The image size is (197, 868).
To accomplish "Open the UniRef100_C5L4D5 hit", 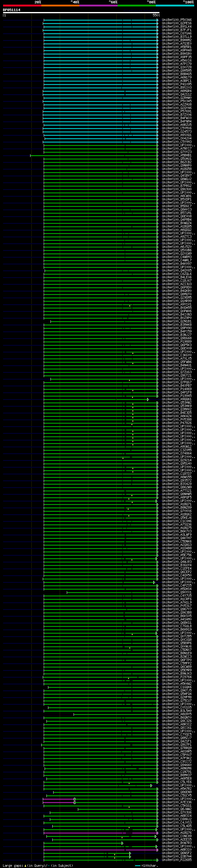I will (176, 826).
